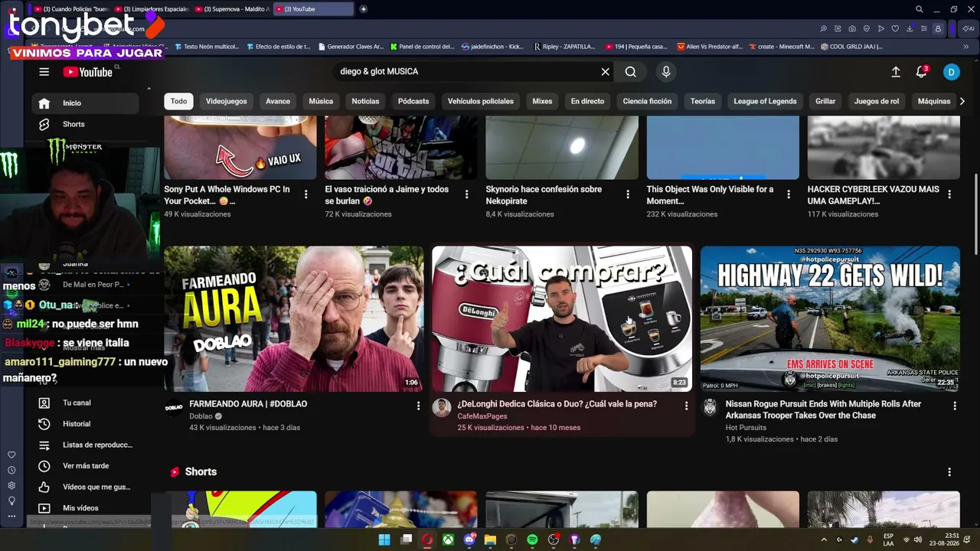This screenshot has width=980, height=551.
Task: Open browser downloads icon
Action: [910, 28]
